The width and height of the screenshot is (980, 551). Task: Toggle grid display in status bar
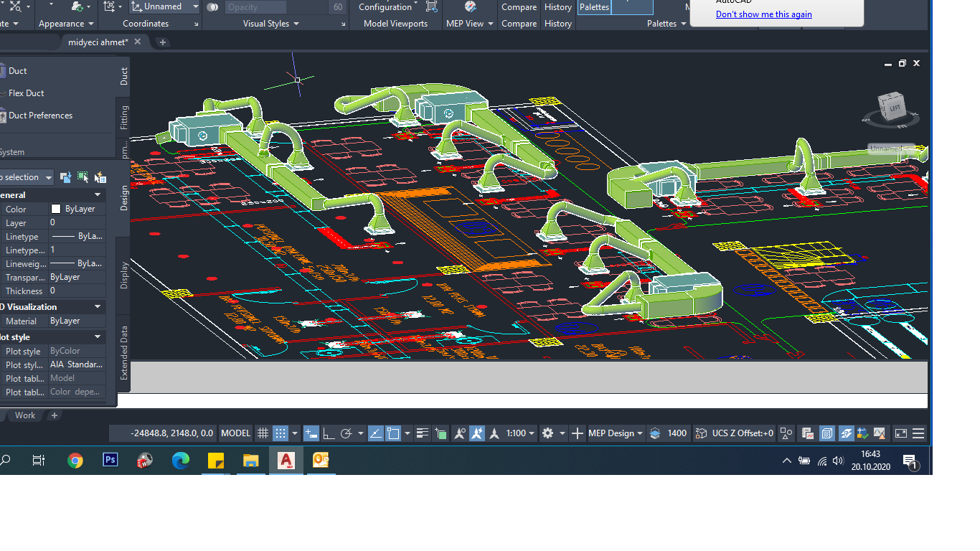(263, 433)
